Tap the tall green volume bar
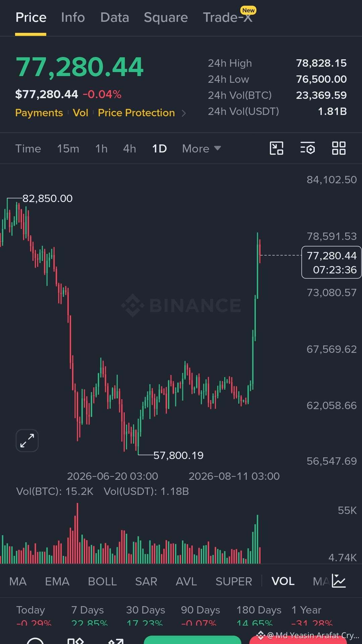The height and width of the screenshot is (644, 362). coord(257,539)
